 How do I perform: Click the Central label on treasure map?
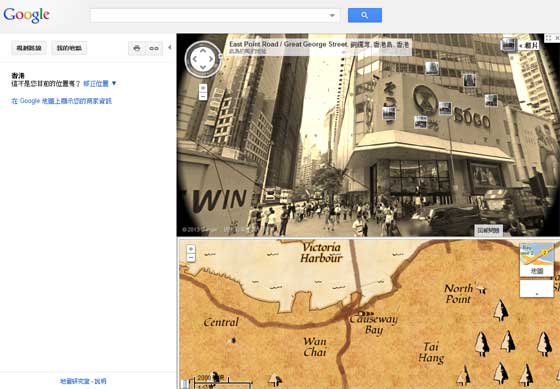[221, 322]
